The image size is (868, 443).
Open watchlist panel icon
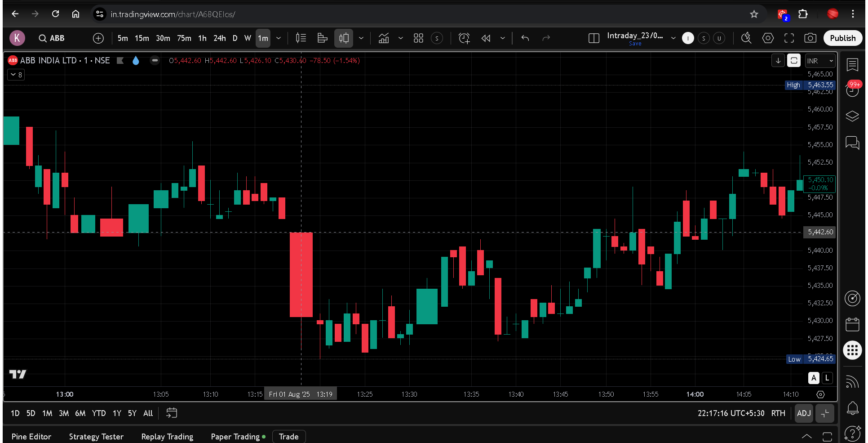pos(852,65)
